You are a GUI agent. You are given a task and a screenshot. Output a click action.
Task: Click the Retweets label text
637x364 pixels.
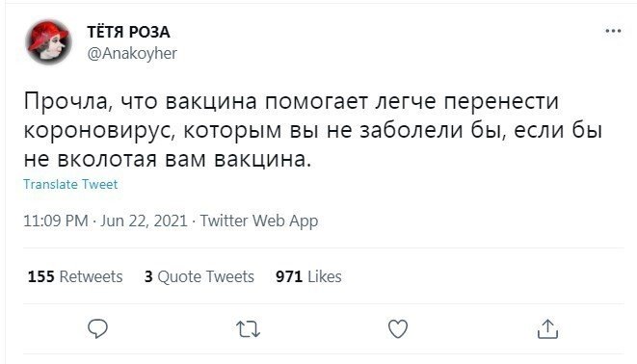tap(91, 276)
